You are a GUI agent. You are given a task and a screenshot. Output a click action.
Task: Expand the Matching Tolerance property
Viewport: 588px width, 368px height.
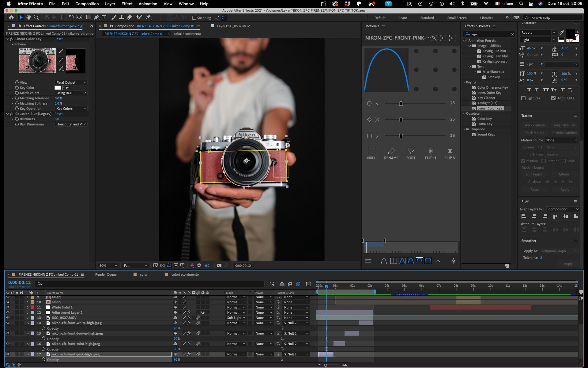(x=12, y=98)
